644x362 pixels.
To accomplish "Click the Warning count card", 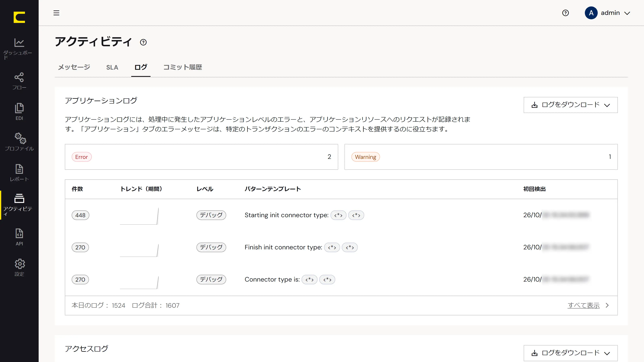I will coord(481,157).
